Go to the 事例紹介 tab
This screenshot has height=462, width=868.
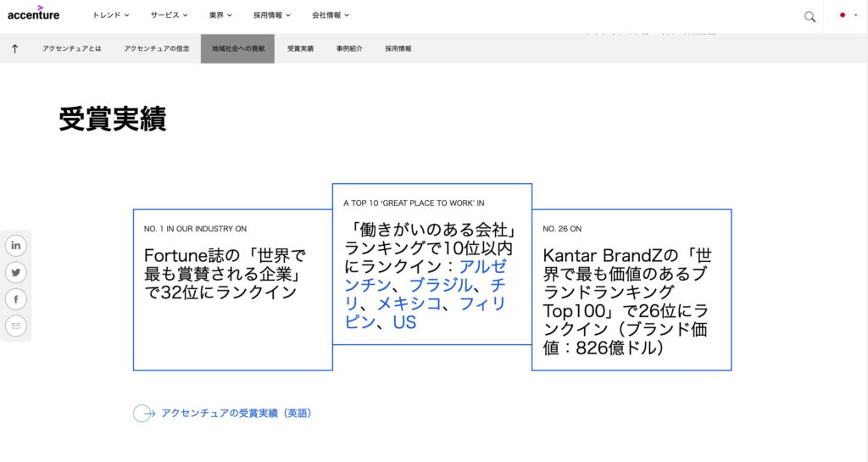click(x=349, y=49)
